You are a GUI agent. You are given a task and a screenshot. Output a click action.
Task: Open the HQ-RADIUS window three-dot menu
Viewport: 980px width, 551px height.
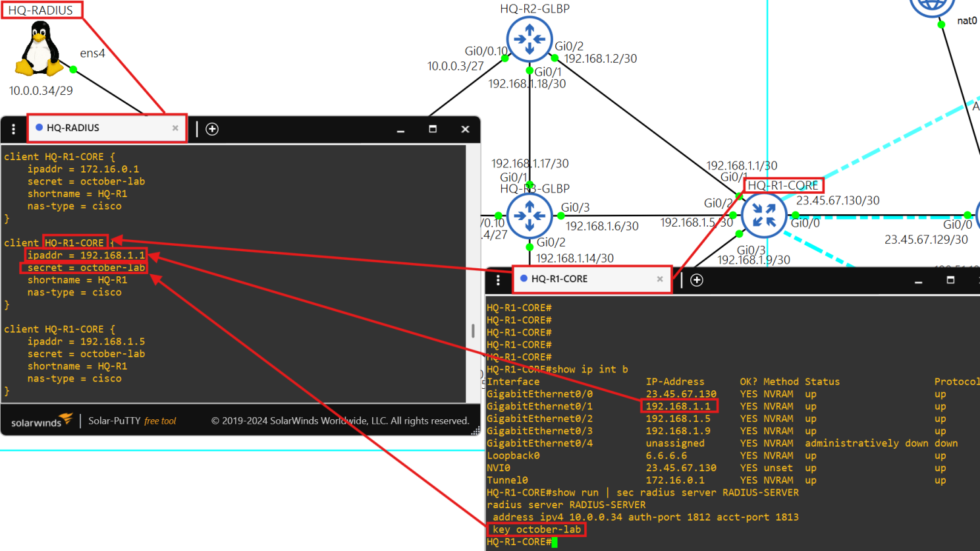[14, 129]
